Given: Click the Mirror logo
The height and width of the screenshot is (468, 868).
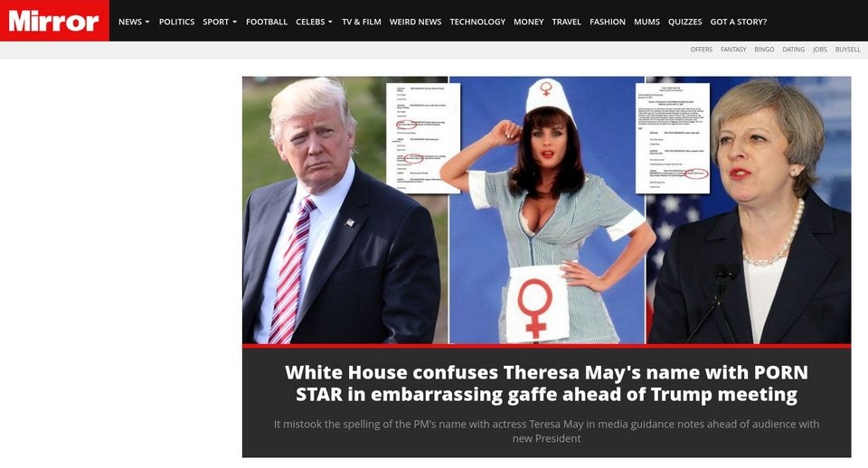Looking at the screenshot, I should pyautogui.click(x=54, y=21).
